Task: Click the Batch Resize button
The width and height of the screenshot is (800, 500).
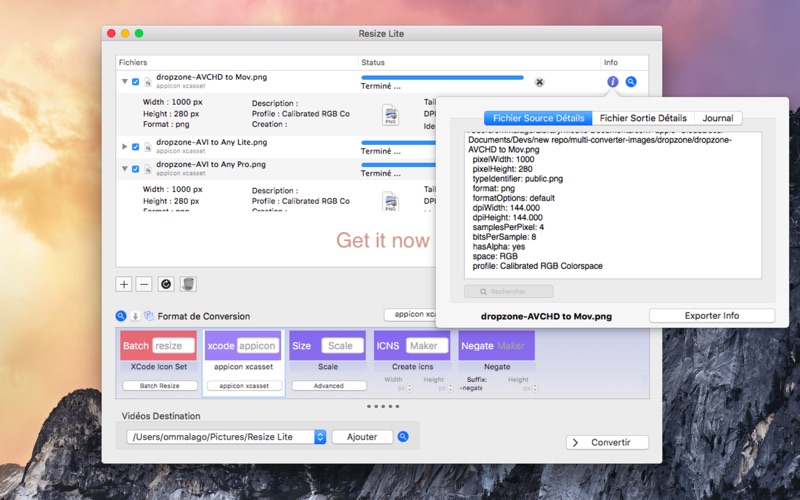Action: click(160, 386)
